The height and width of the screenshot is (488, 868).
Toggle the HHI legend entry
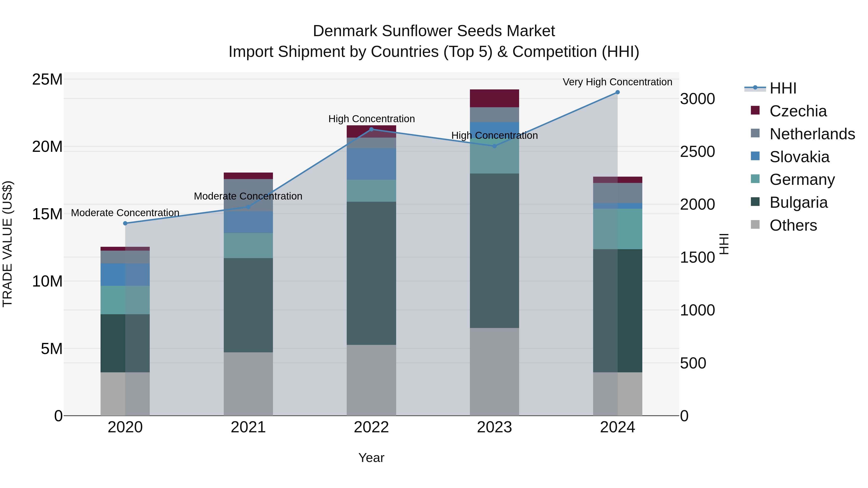(770, 88)
